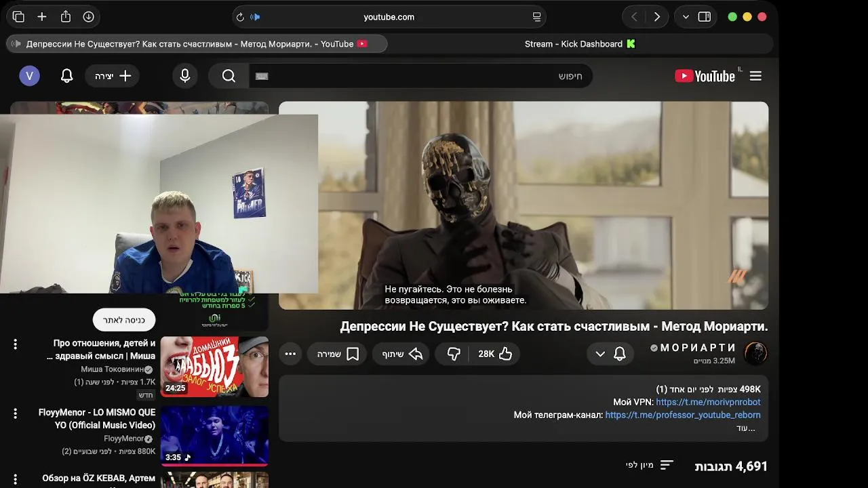This screenshot has height=488, width=868.
Task: Open menu for Про отношения video
Action: coord(15,344)
